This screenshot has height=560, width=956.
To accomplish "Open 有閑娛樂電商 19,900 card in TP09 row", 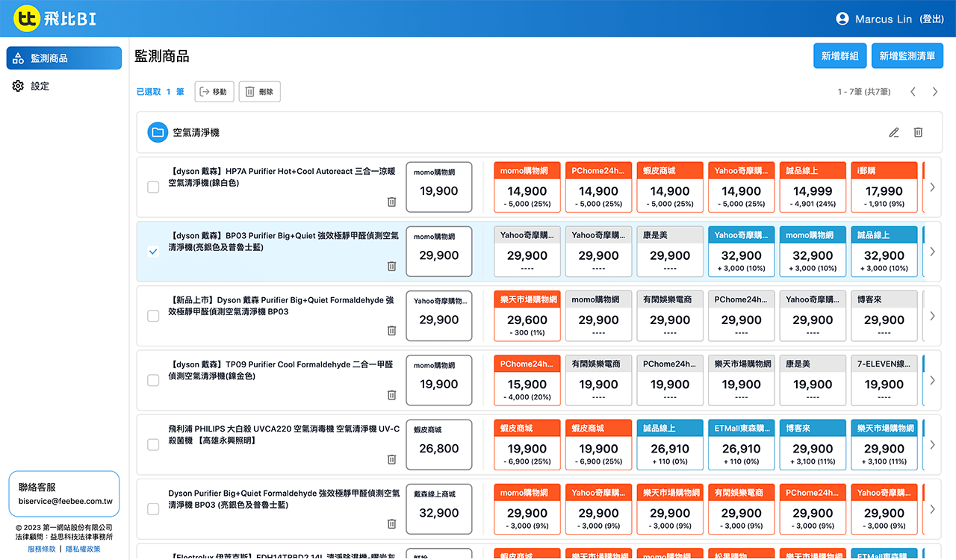I will (599, 382).
